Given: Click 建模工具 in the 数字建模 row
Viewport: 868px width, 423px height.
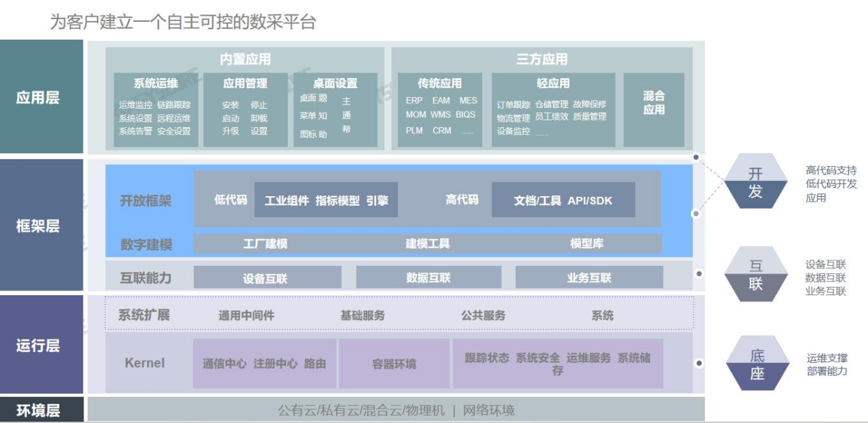Looking at the screenshot, I should pyautogui.click(x=428, y=244).
